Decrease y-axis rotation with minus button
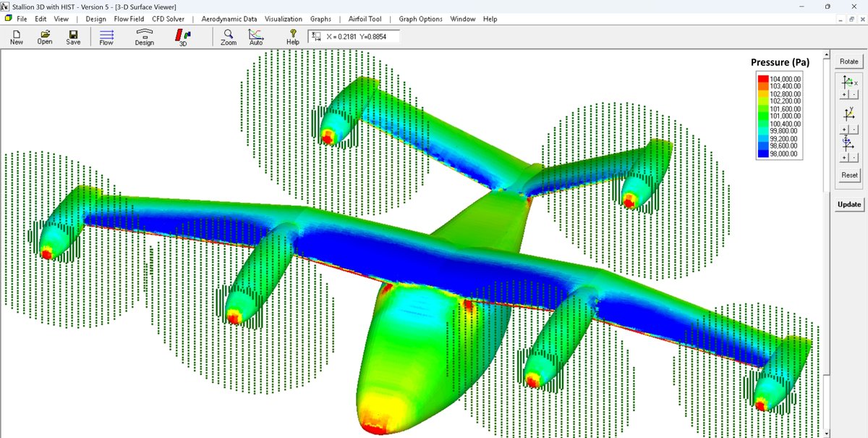The height and width of the screenshot is (438, 868). point(854,129)
